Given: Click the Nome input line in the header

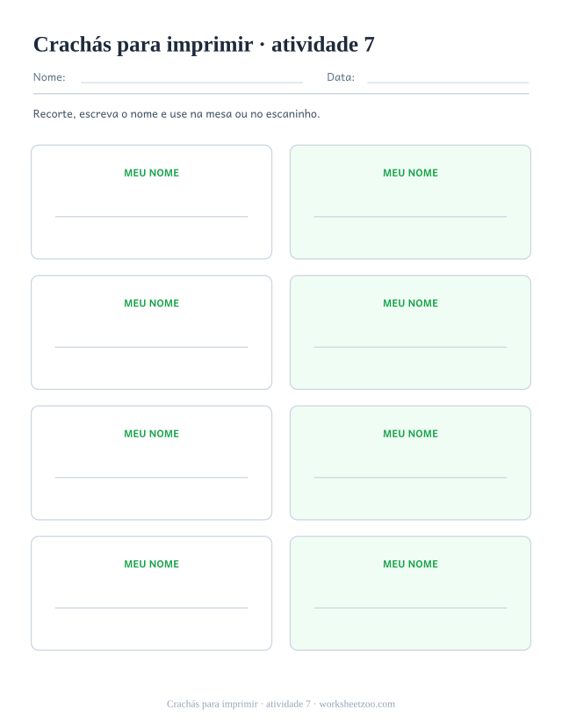Looking at the screenshot, I should [191, 83].
